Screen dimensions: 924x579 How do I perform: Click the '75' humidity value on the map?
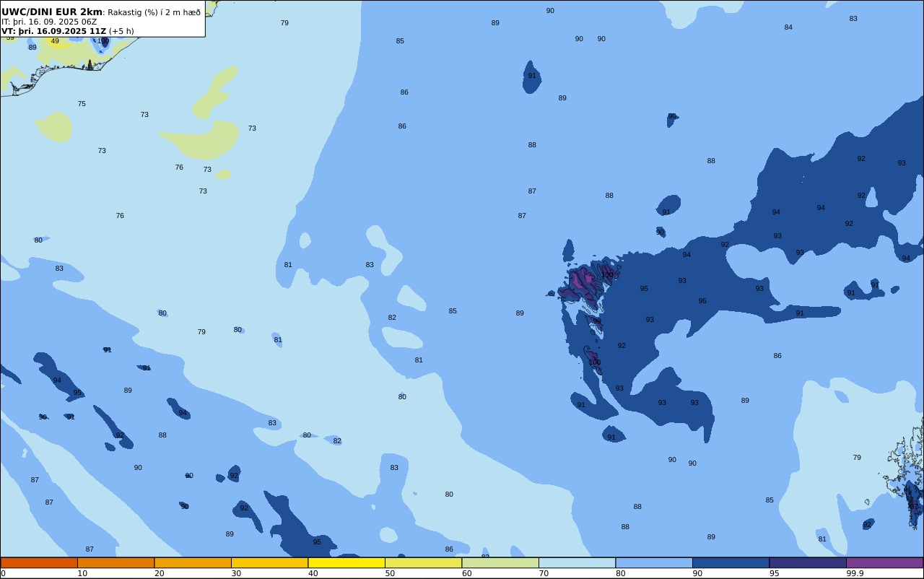pyautogui.click(x=82, y=104)
